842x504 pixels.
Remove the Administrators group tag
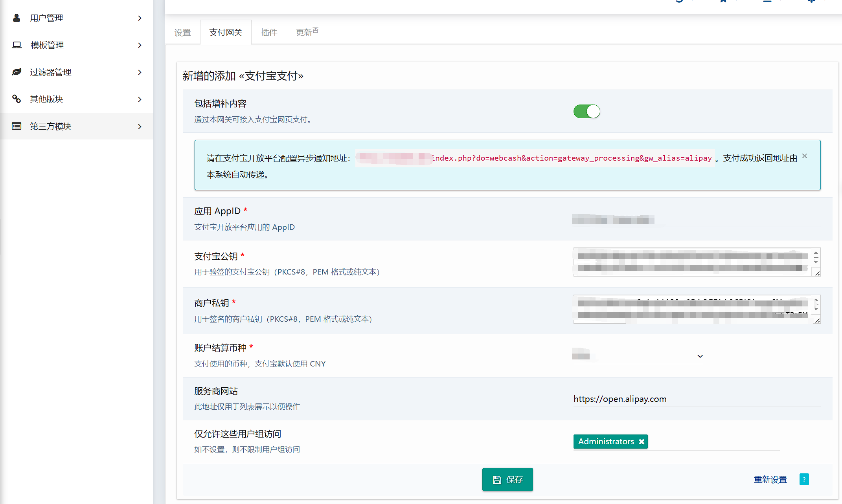coord(641,441)
